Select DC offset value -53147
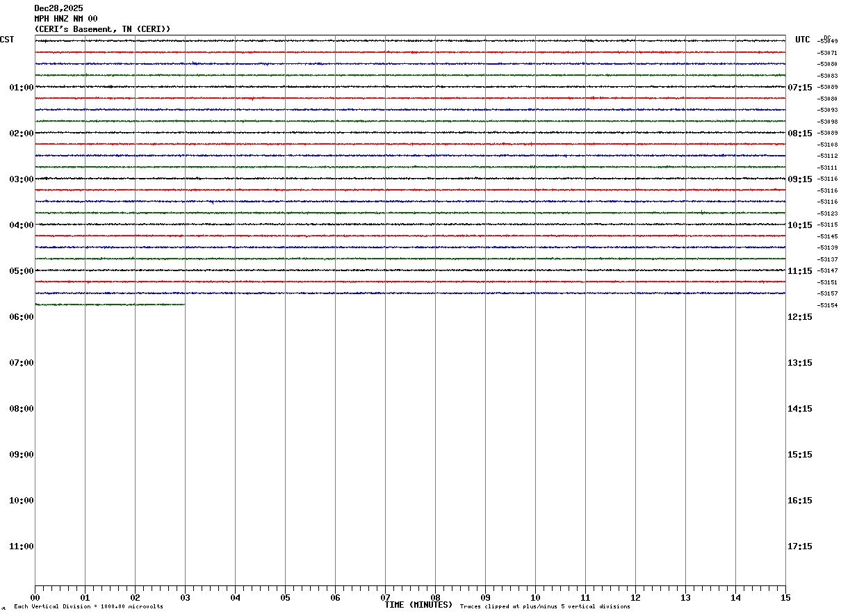Image resolution: width=841 pixels, height=616 pixels. tap(827, 270)
